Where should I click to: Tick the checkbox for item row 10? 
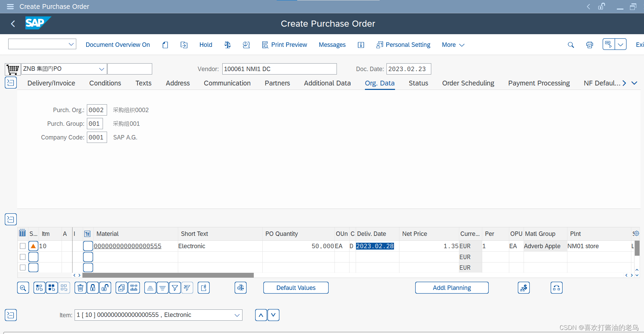(23, 246)
